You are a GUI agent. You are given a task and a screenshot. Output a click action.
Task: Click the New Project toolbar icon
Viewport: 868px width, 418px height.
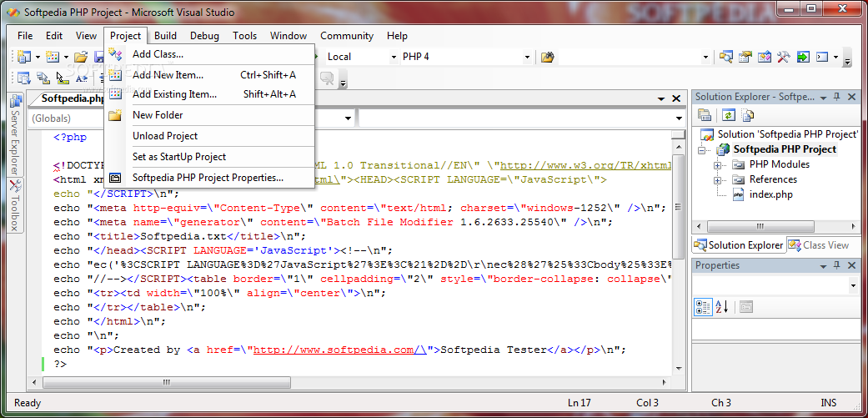click(x=24, y=57)
